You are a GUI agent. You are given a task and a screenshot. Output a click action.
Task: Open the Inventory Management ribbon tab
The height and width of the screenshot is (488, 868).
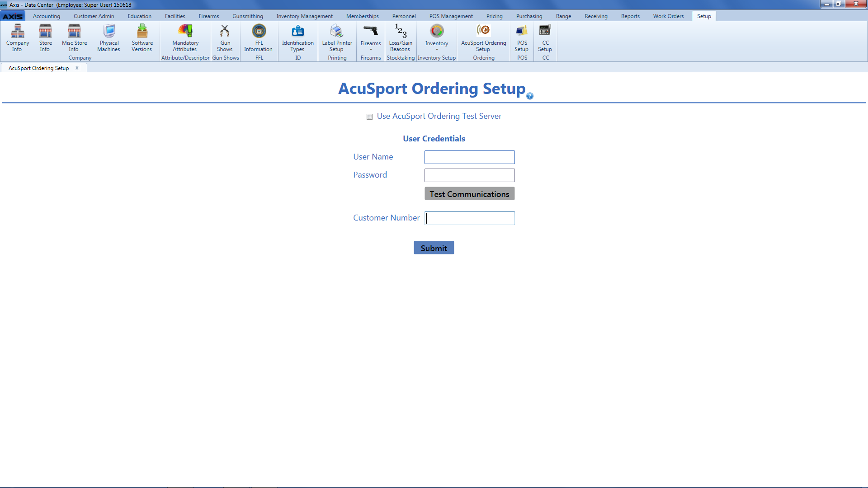(304, 16)
